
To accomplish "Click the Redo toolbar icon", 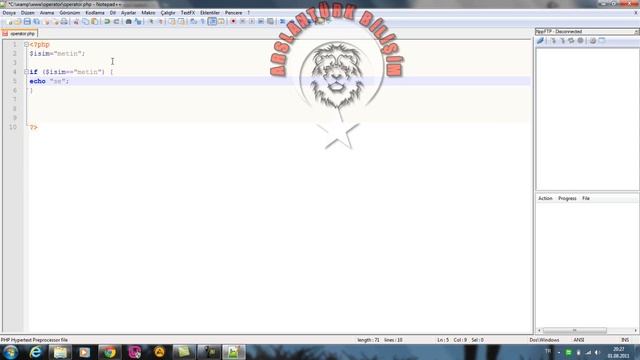I will click(116, 21).
